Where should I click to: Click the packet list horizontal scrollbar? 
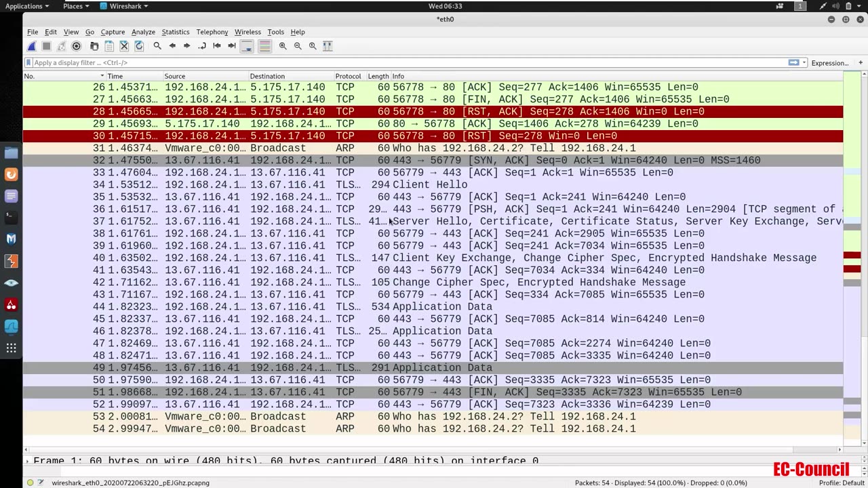433,449
